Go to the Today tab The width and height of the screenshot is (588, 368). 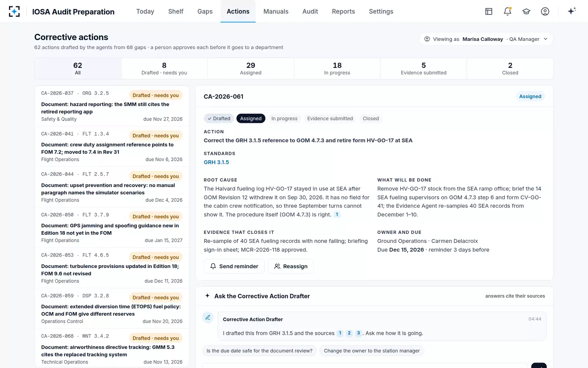[145, 11]
